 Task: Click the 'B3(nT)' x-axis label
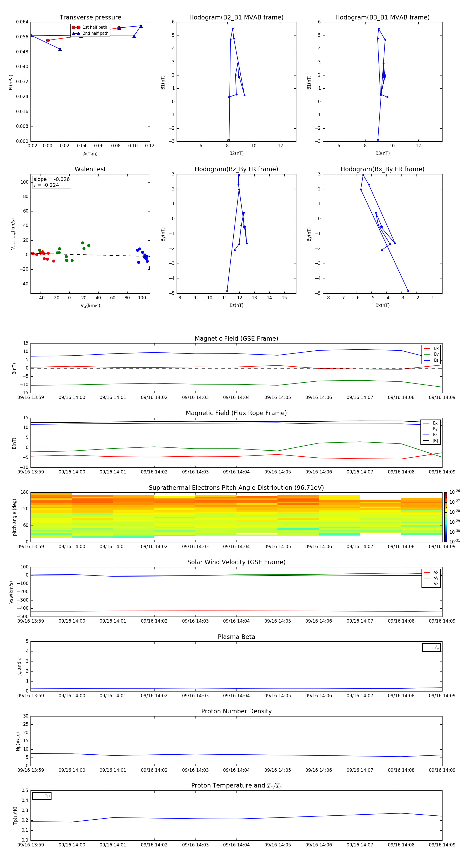tap(382, 153)
